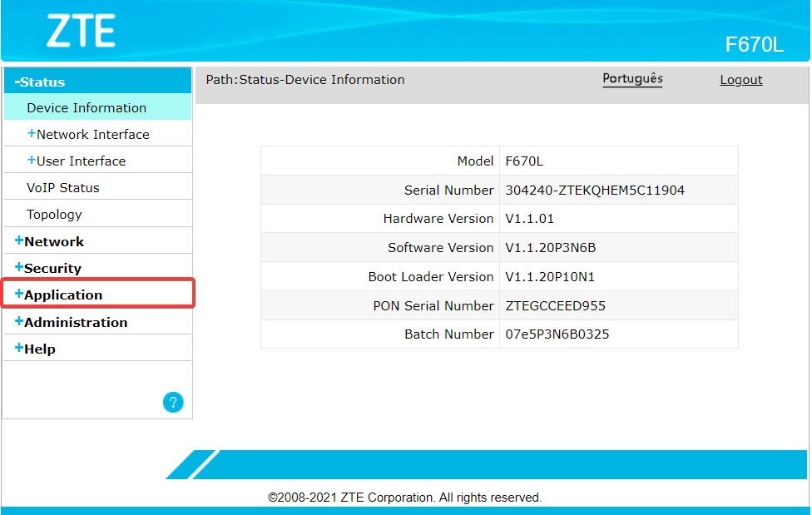Screen dimensions: 812x515
Task: Click the Path breadcrumb text
Action: click(x=305, y=80)
